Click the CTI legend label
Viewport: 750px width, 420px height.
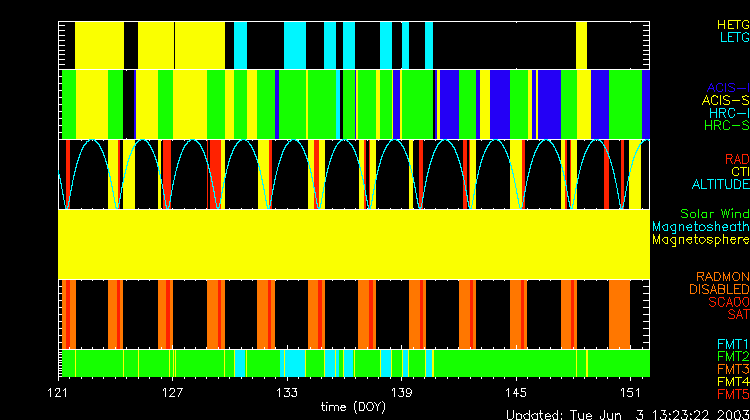[x=739, y=172]
